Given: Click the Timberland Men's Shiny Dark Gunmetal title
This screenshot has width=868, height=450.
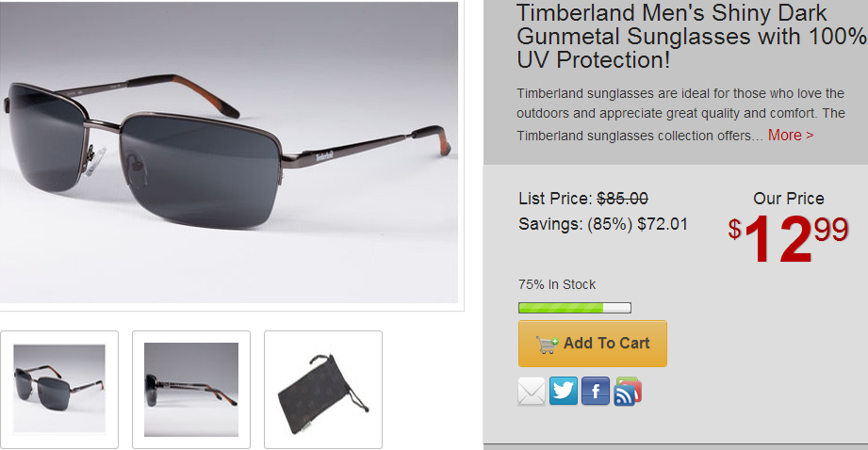Looking at the screenshot, I should [691, 37].
